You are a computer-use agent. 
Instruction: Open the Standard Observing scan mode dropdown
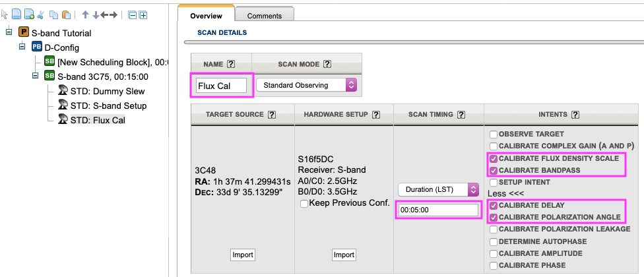(x=306, y=84)
